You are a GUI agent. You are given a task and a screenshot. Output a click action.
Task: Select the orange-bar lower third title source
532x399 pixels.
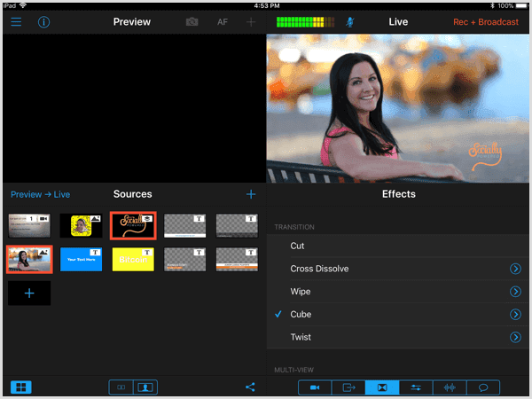[x=237, y=259]
